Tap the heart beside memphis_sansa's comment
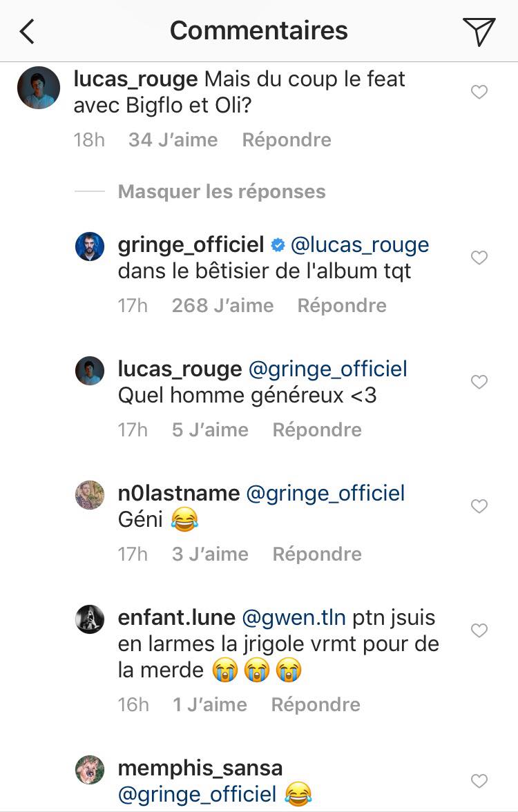The height and width of the screenshot is (812, 518). pos(479,781)
